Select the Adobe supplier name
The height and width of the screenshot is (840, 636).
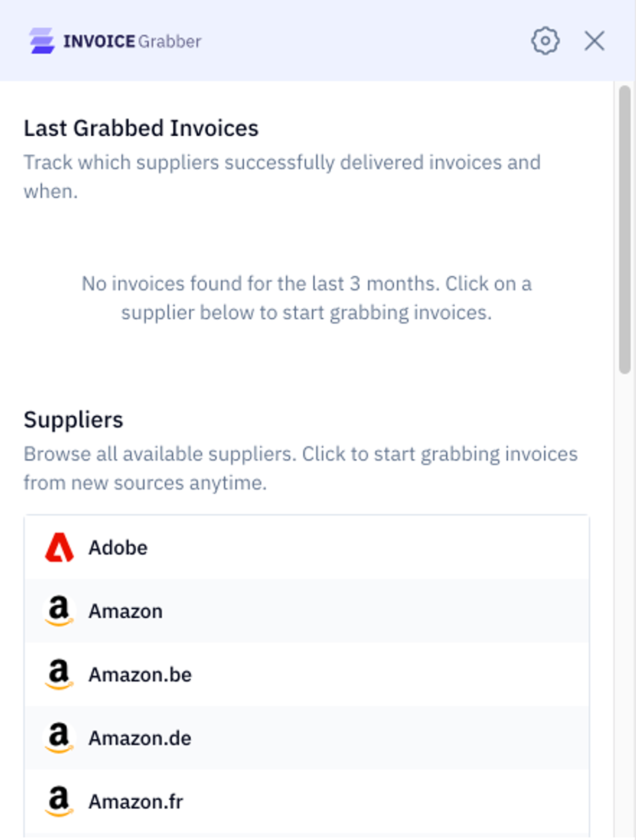coord(118,547)
